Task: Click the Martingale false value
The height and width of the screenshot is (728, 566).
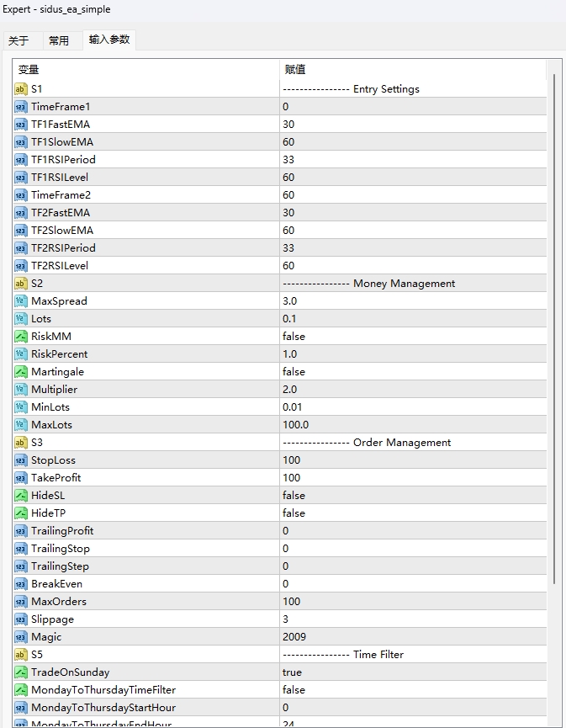Action: [294, 371]
